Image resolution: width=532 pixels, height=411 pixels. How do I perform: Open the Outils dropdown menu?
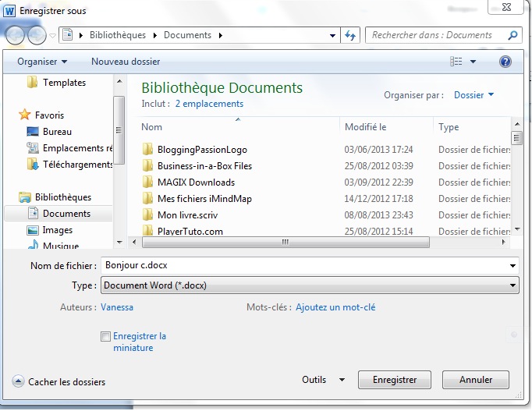[x=322, y=380]
